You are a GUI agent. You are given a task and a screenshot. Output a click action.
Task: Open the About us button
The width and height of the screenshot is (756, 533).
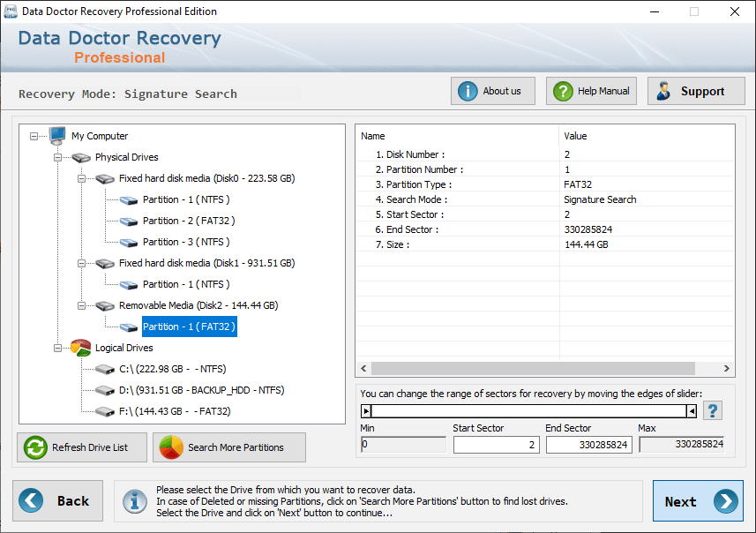(x=493, y=91)
